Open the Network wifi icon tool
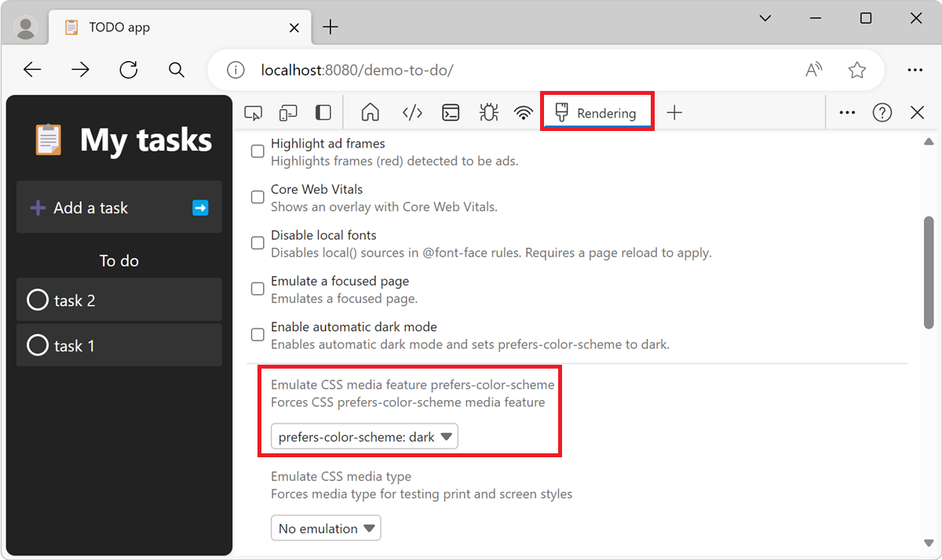The height and width of the screenshot is (560, 942). pyautogui.click(x=524, y=113)
